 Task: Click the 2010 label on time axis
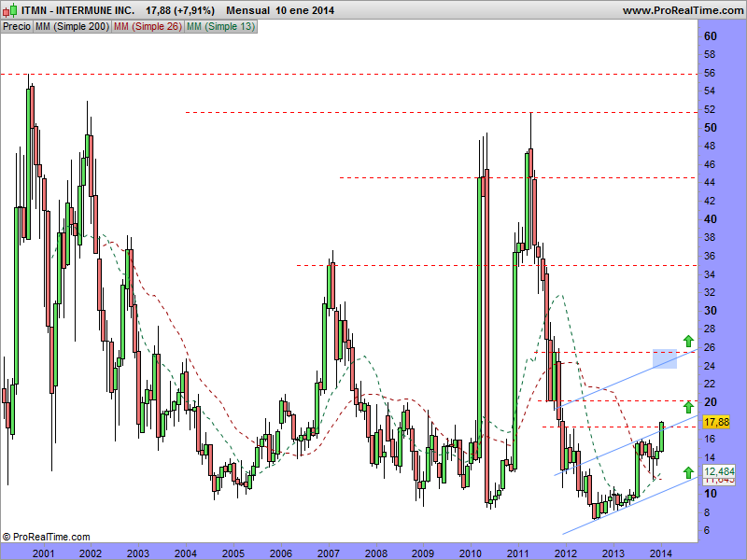tap(471, 553)
